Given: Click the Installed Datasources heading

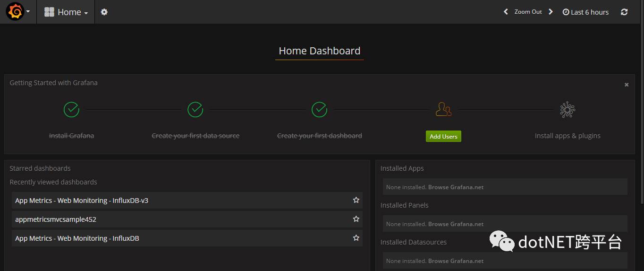Looking at the screenshot, I should (414, 242).
